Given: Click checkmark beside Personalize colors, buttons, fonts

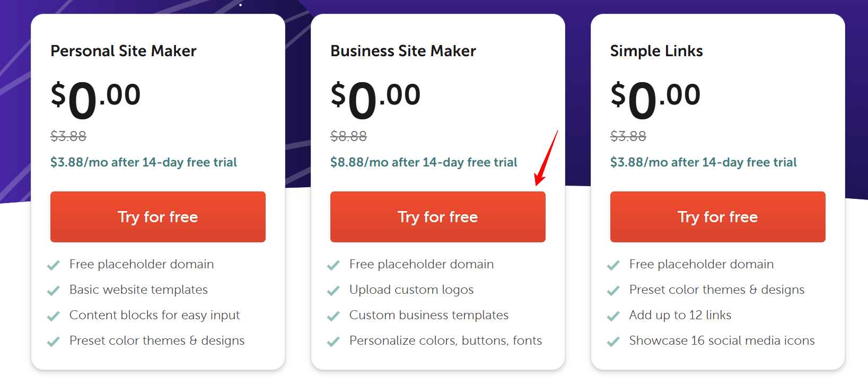Looking at the screenshot, I should click(x=334, y=342).
